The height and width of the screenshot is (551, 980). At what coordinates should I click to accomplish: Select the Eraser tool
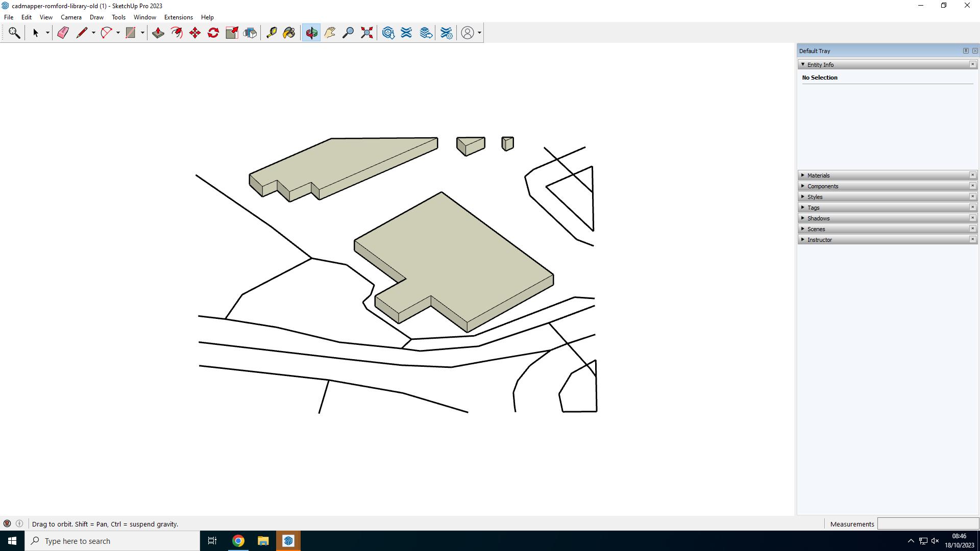coord(63,33)
